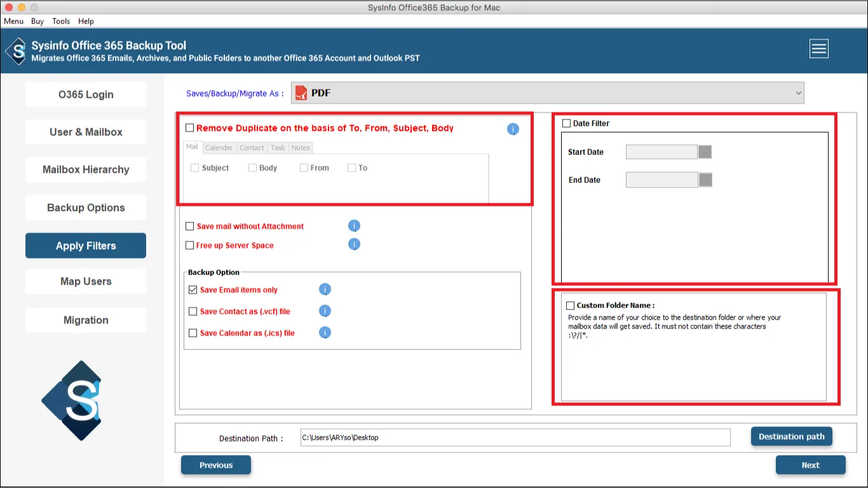
Task: Click the Next button
Action: (x=811, y=465)
